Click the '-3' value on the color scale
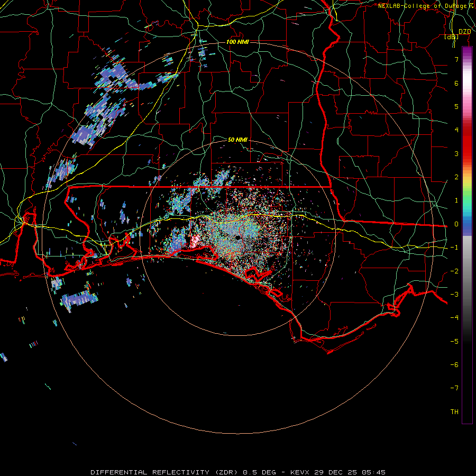476x476 pixels. tap(454, 294)
